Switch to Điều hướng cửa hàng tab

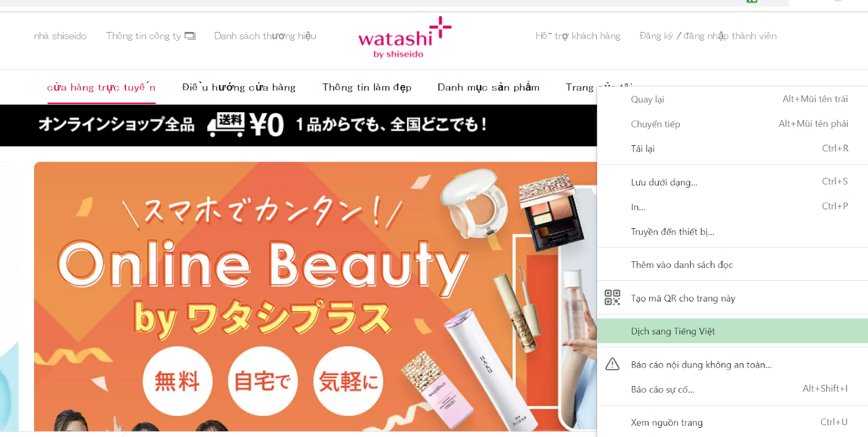coord(239,87)
